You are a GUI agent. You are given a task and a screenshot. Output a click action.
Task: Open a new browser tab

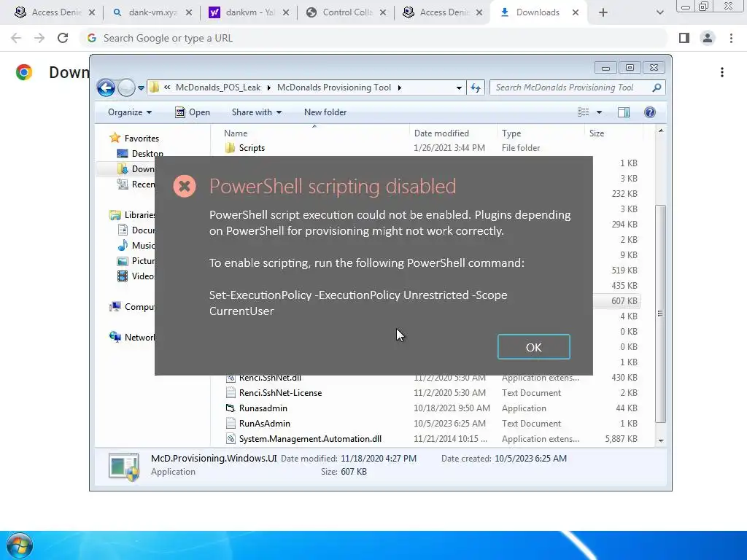(603, 13)
